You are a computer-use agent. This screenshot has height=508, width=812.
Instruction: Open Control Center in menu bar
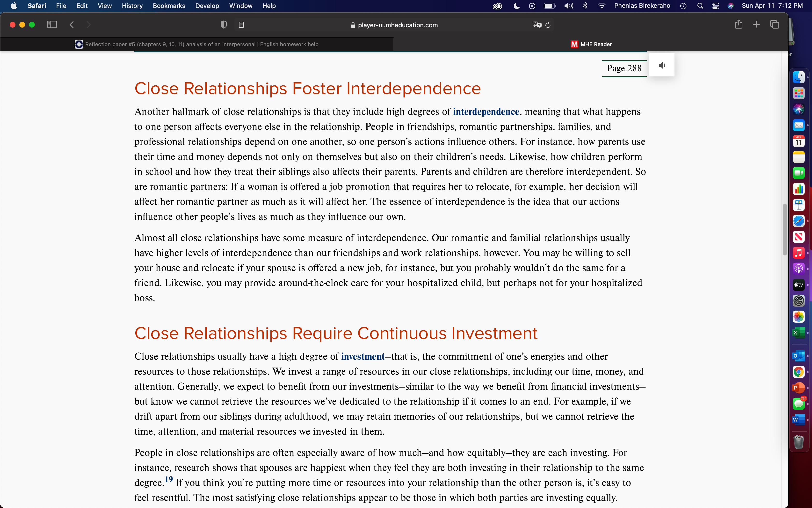tap(716, 6)
